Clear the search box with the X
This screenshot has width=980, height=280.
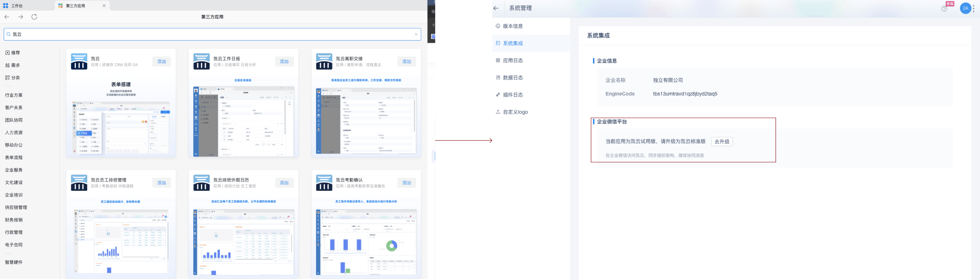416,34
